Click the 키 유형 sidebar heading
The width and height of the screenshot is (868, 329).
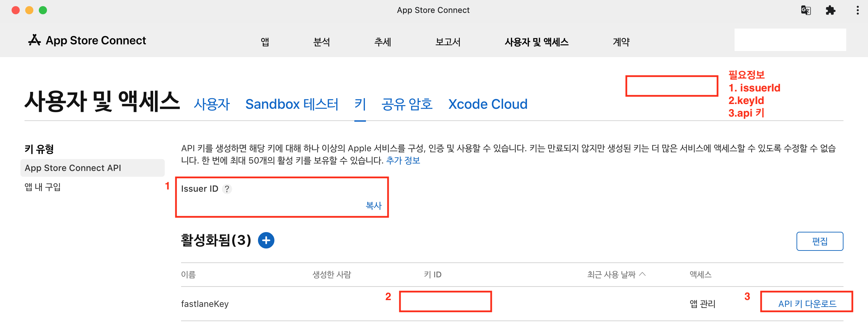[x=39, y=149]
